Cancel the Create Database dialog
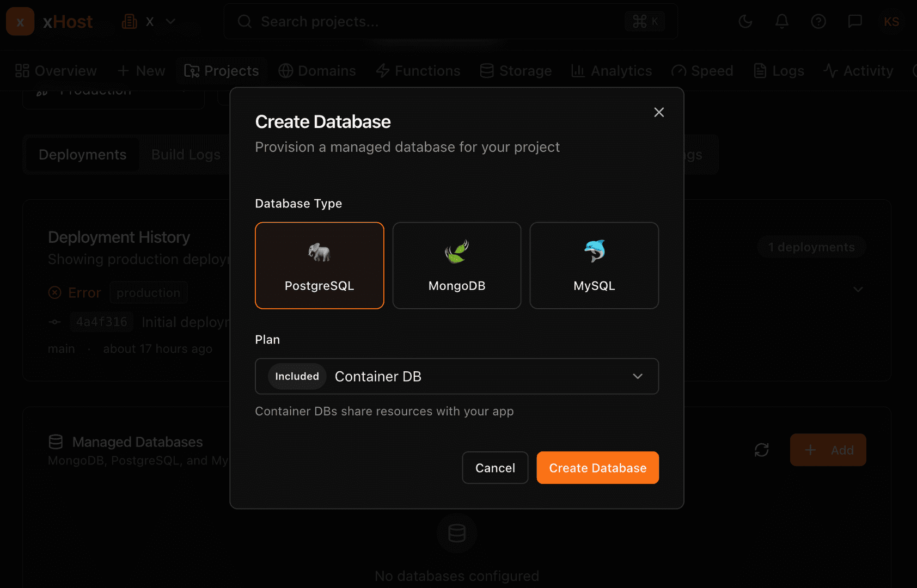 point(494,468)
